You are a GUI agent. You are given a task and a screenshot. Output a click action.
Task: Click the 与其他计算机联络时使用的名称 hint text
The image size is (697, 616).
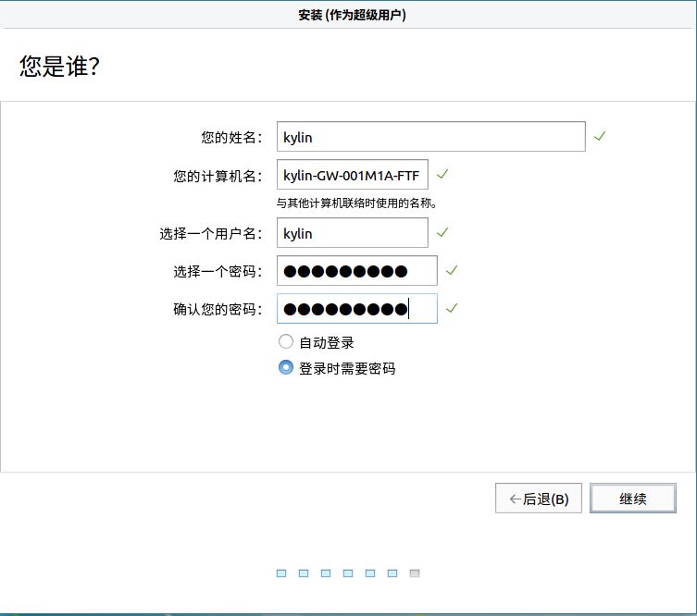pos(356,203)
